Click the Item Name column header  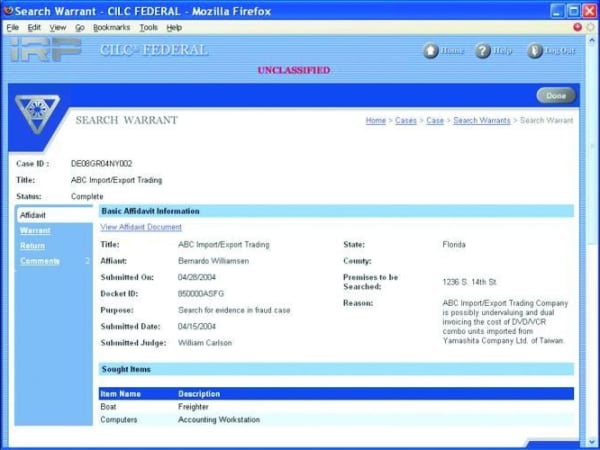click(121, 394)
